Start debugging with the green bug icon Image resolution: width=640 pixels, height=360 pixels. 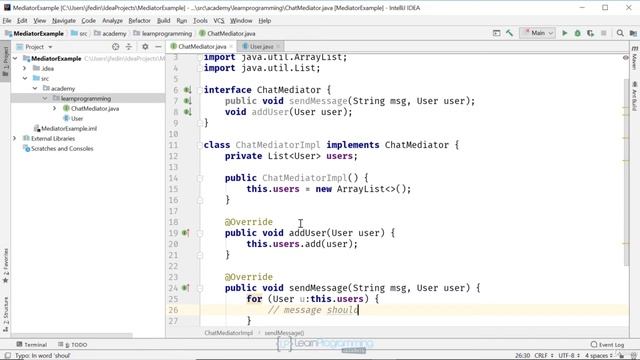pyautogui.click(x=578, y=33)
